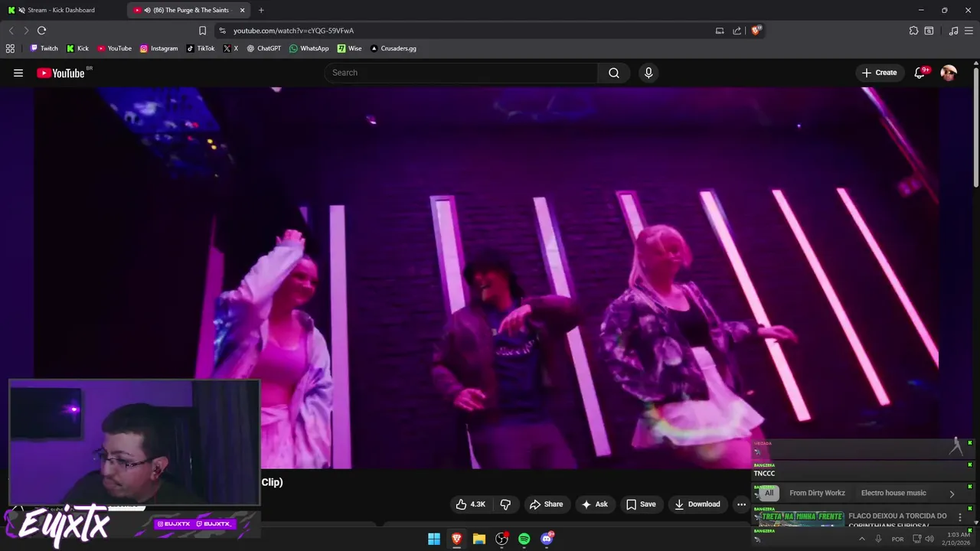Screen dimensions: 980x551
Task: Open WhatsApp bookmark
Action: pos(309,48)
